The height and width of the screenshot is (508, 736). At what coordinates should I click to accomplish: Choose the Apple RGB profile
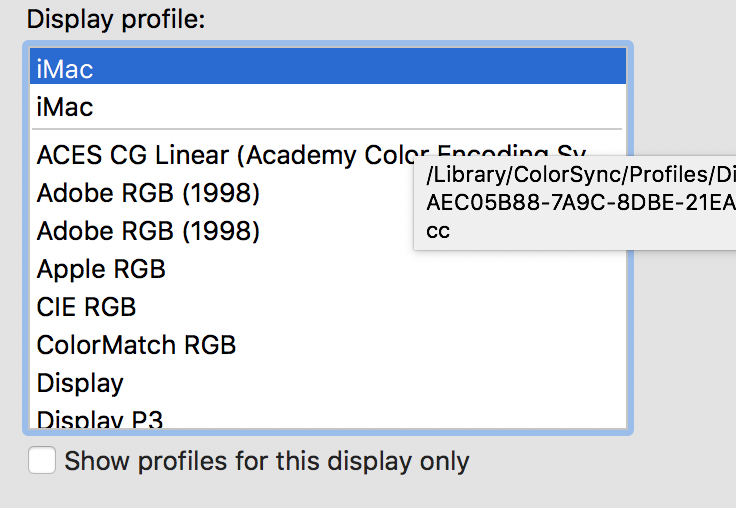[101, 269]
